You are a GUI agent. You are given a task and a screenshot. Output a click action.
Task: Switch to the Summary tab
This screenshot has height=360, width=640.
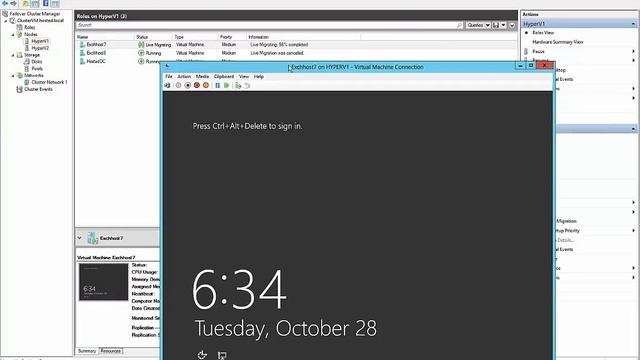point(87,351)
